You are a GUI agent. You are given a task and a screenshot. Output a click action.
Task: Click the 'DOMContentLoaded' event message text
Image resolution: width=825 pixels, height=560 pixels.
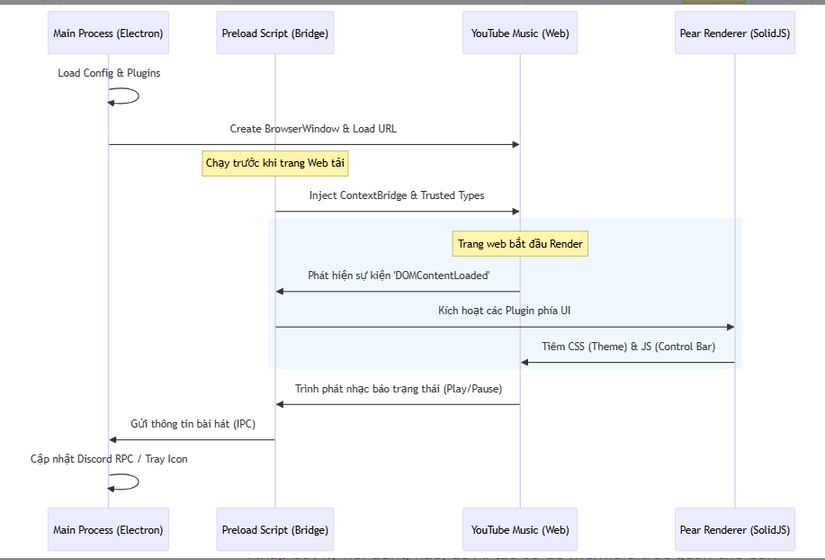398,275
